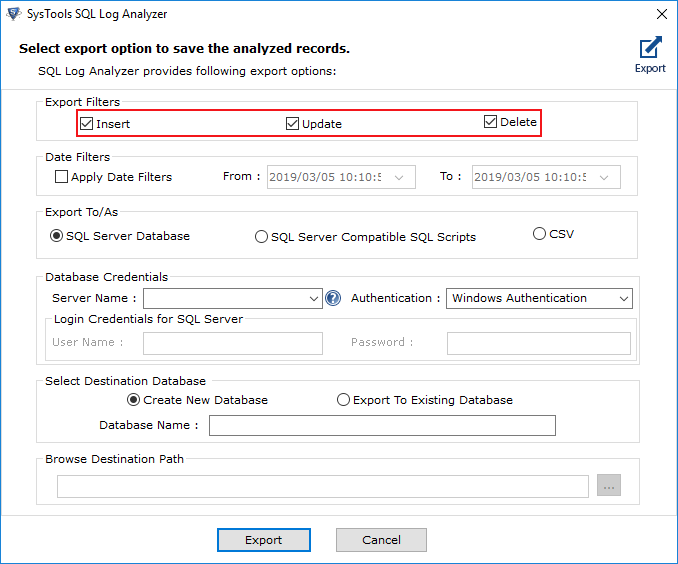Uncheck the Insert export filter

86,124
